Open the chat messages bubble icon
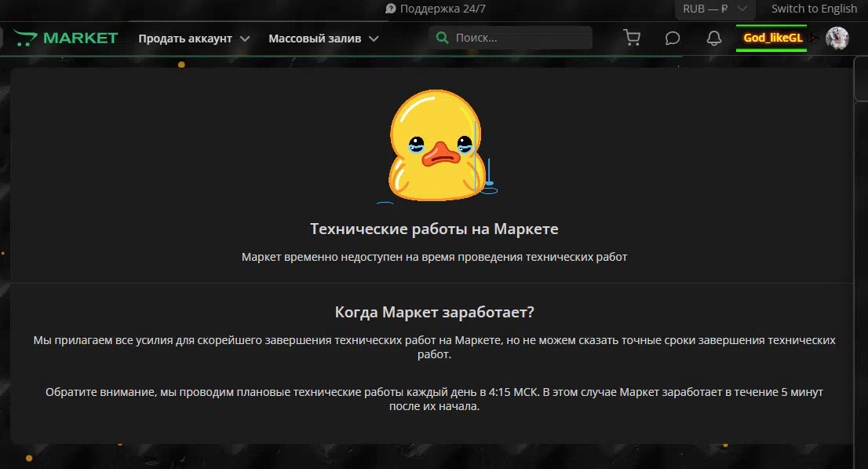Viewport: 868px width, 469px height. [673, 38]
